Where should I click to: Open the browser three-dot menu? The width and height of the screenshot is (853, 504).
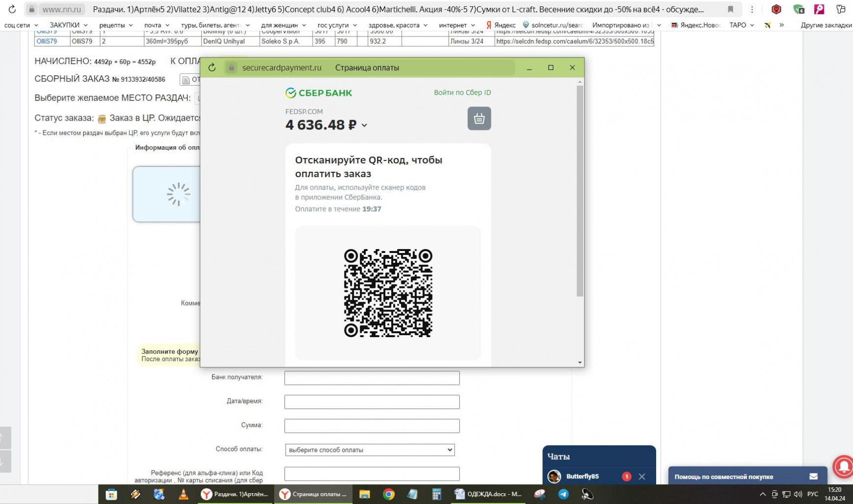pyautogui.click(x=752, y=9)
